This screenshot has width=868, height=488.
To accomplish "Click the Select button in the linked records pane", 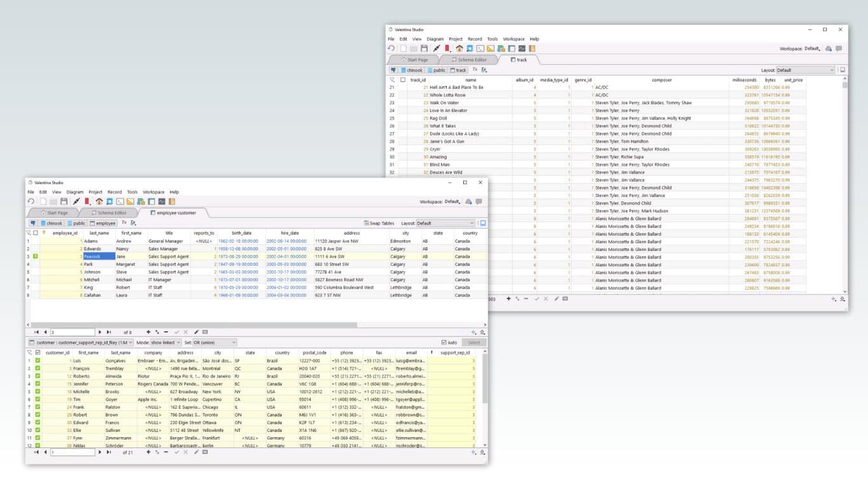I will pyautogui.click(x=474, y=341).
